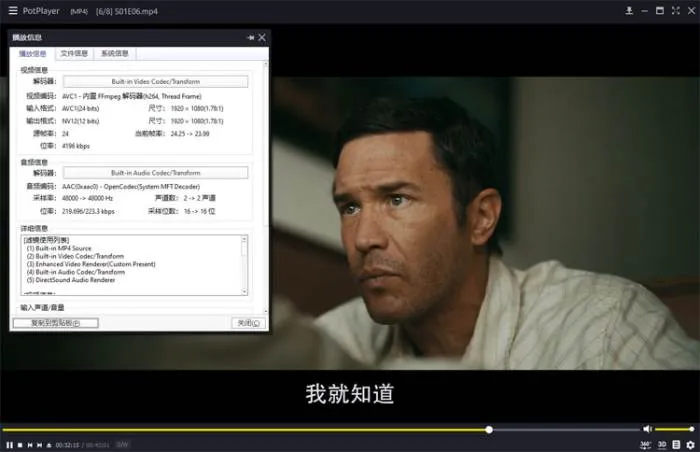This screenshot has width=700, height=452.
Task: Toggle 360° video mode
Action: [646, 444]
